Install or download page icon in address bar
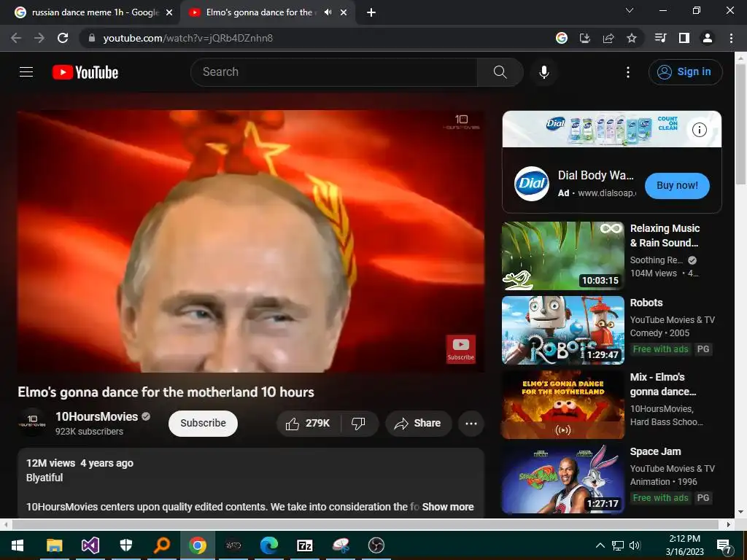747x560 pixels. (585, 38)
